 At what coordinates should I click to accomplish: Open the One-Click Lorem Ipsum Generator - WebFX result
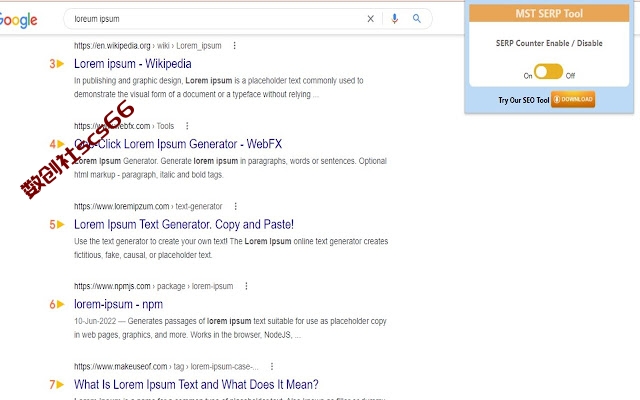[x=178, y=144]
